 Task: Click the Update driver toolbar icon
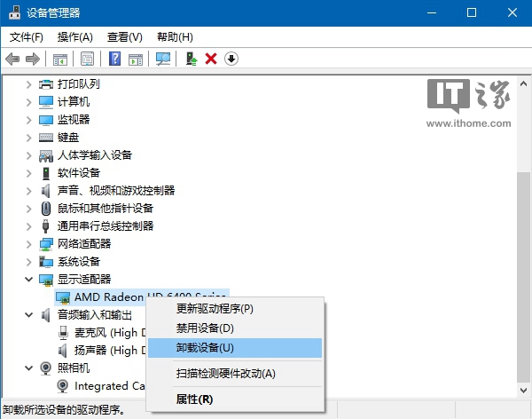coord(192,59)
